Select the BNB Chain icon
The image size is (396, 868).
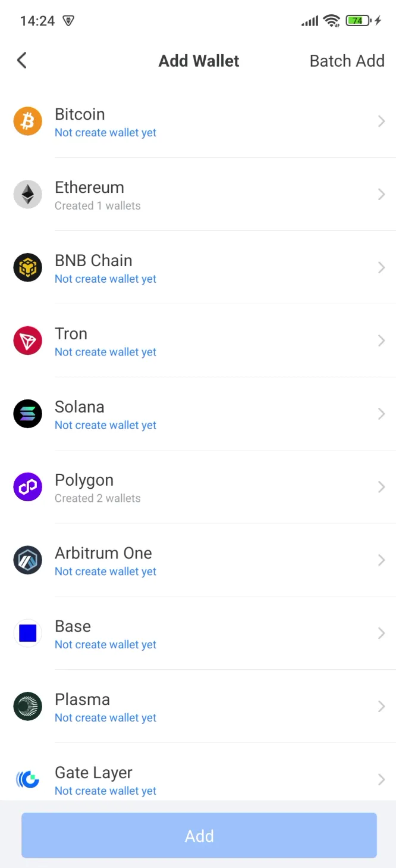coord(27,267)
